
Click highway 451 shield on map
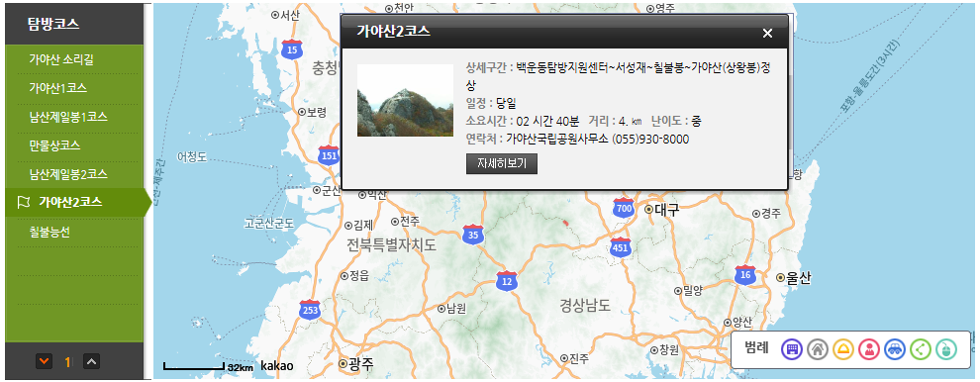[620, 247]
